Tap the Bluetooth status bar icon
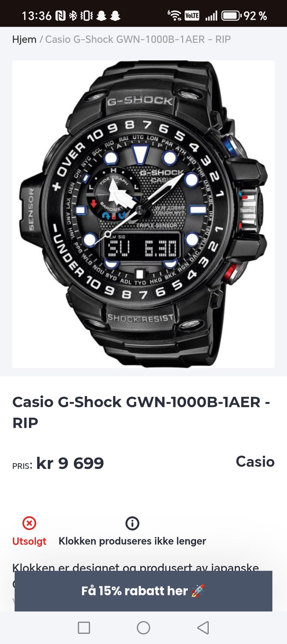 pos(73,16)
